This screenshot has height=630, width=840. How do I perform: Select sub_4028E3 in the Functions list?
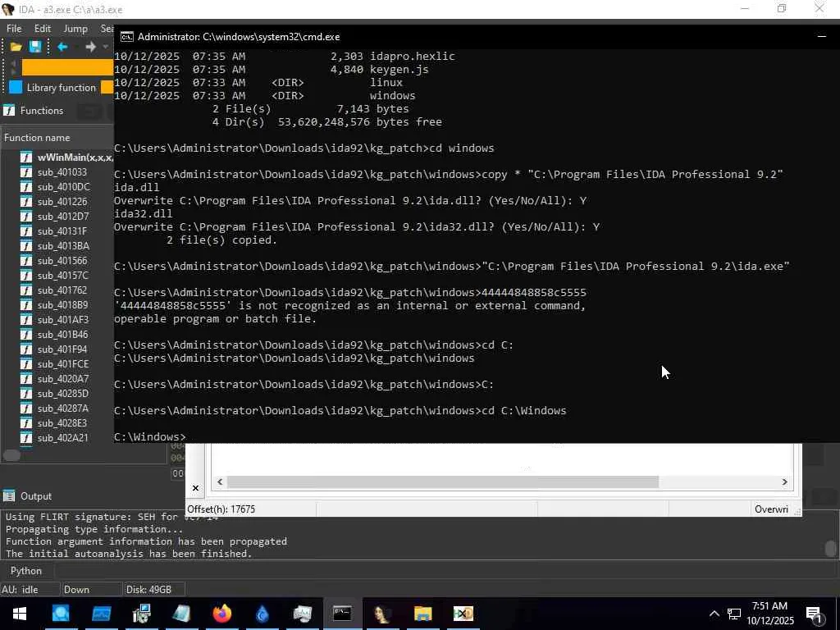(x=62, y=423)
